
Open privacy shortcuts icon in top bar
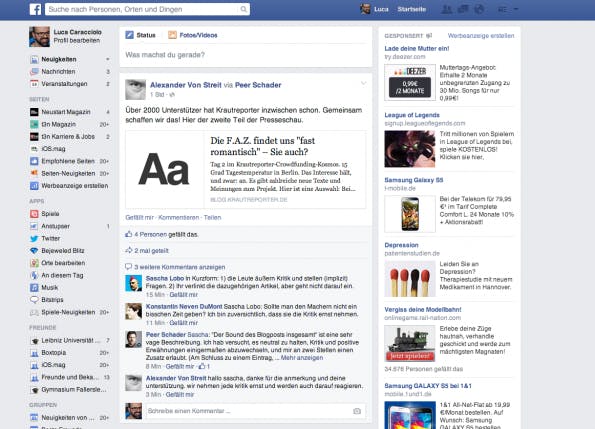502,9
